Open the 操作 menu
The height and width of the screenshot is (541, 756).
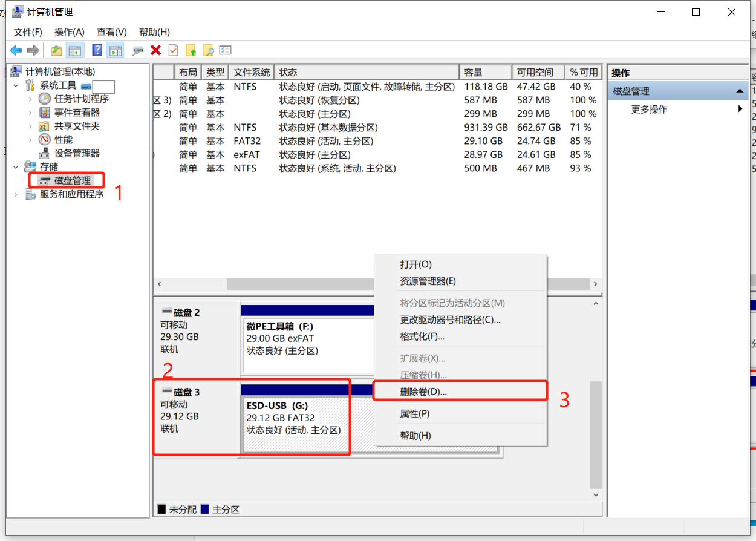(70, 31)
